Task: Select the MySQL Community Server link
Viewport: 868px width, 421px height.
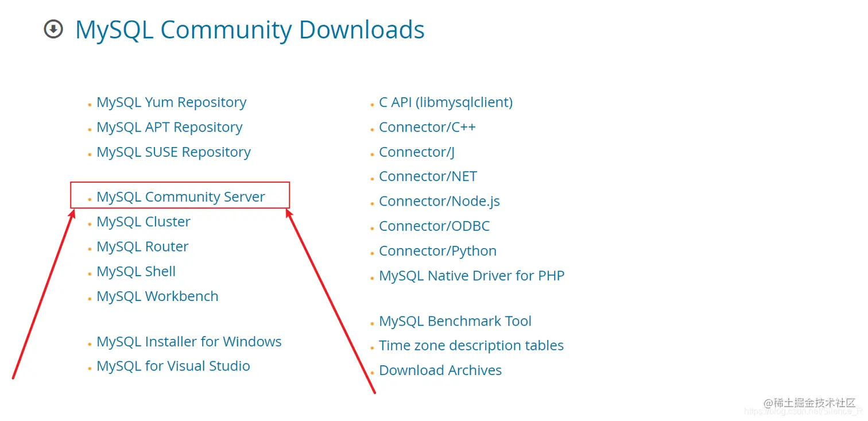Action: (181, 196)
